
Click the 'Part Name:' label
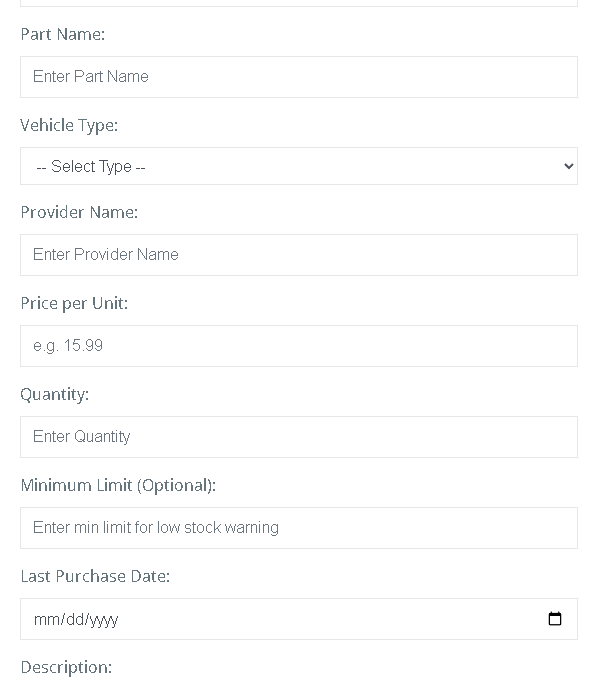pos(63,34)
